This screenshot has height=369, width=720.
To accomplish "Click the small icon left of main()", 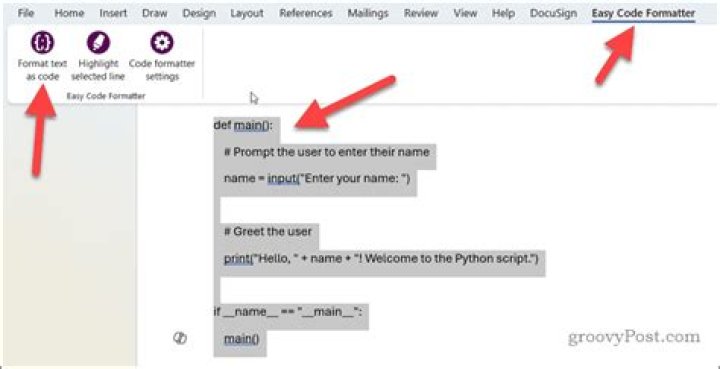I will point(180,338).
